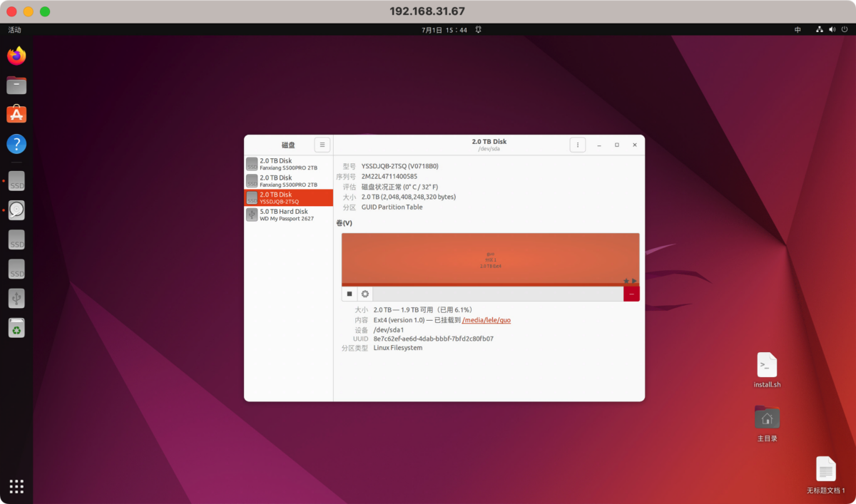Show applications grid in dock
856x504 pixels.
(x=16, y=486)
